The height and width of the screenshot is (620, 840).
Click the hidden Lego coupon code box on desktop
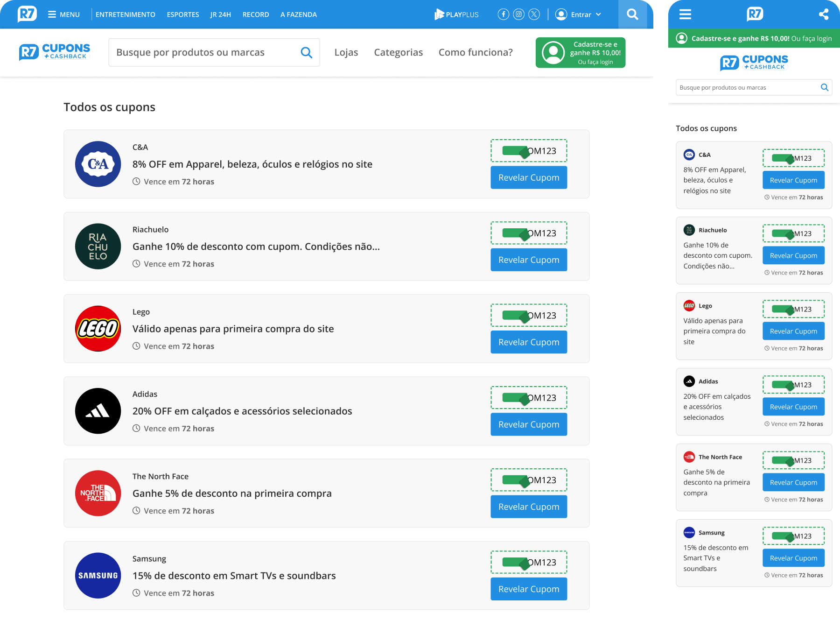(529, 316)
